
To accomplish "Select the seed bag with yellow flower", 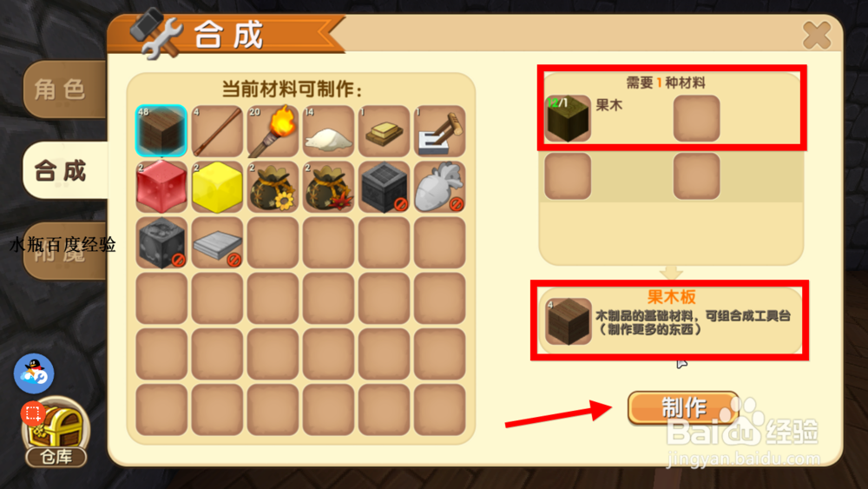I will [273, 187].
